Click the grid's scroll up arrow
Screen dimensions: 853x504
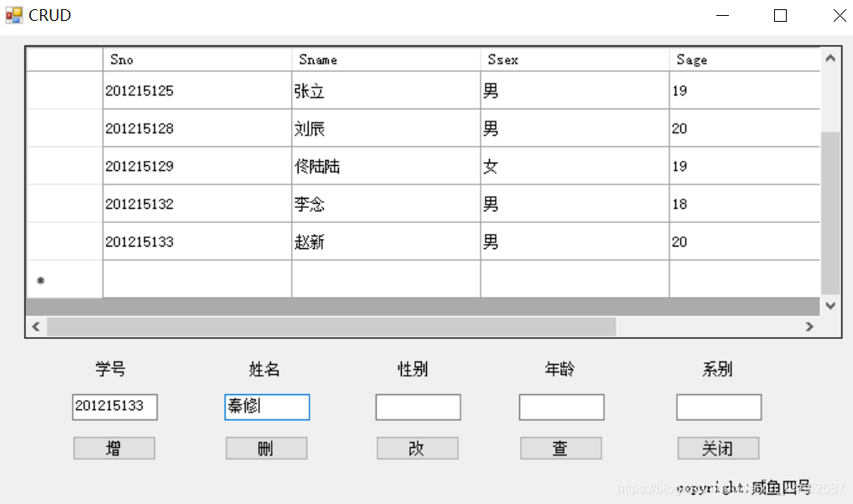coord(830,58)
